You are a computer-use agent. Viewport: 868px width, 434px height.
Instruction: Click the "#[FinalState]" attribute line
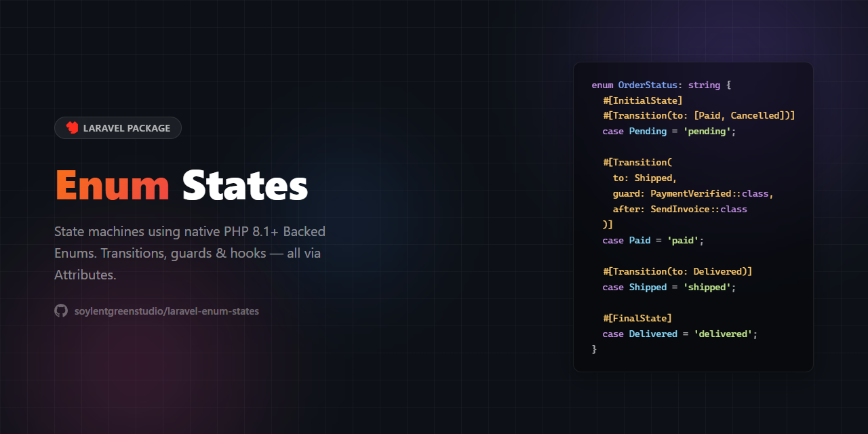coord(637,319)
